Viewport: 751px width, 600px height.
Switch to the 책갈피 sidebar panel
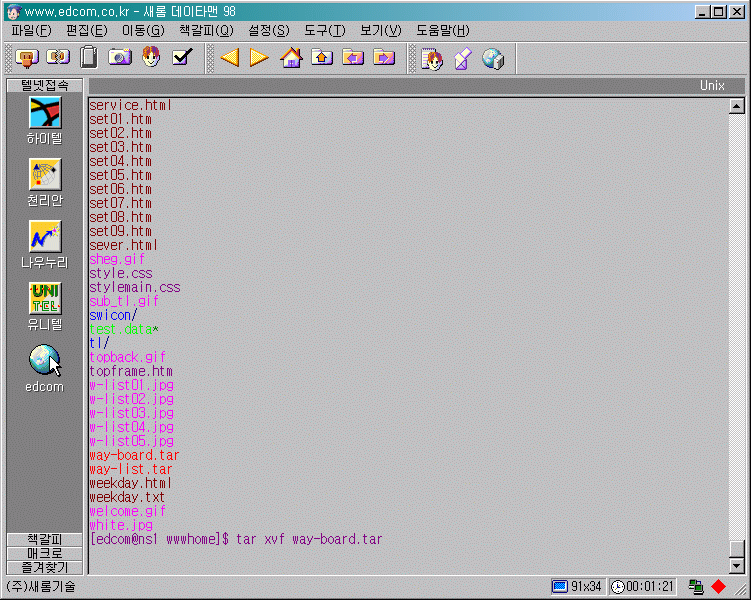click(x=45, y=540)
